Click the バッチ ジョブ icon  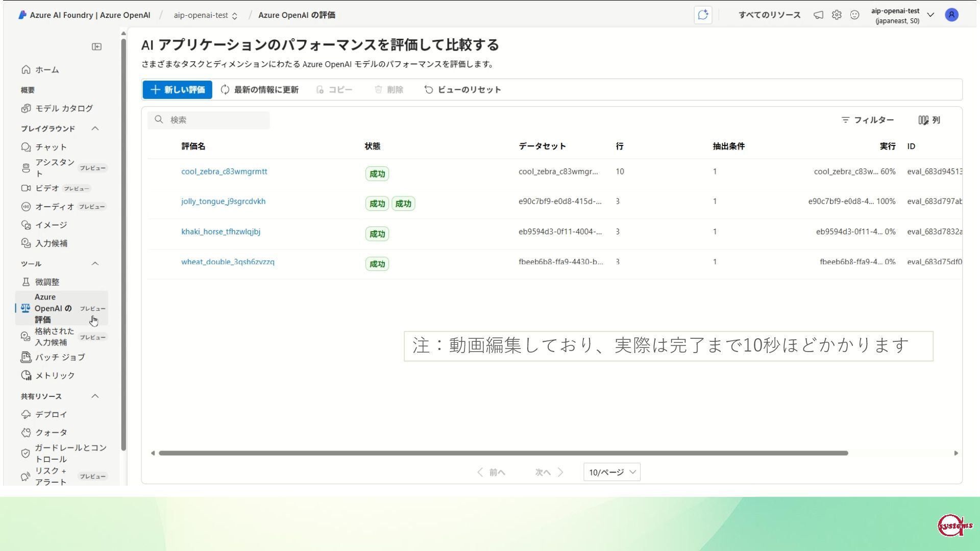(26, 357)
